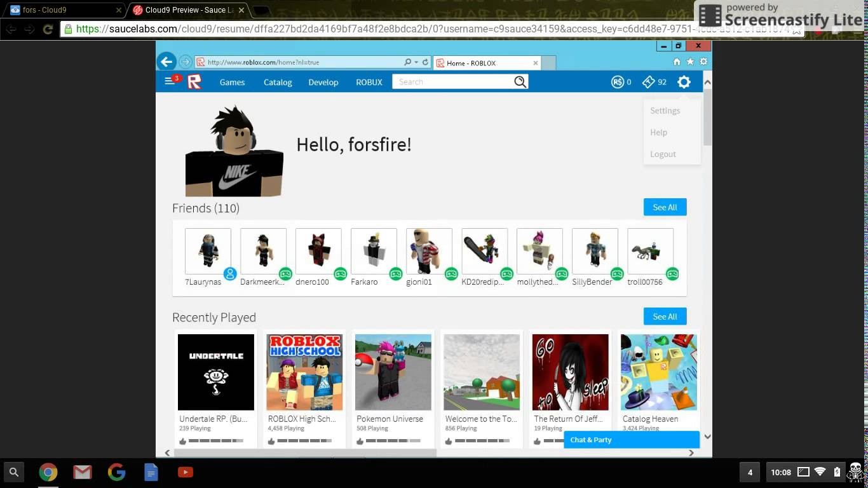Select Settings from the gear dropdown

pyautogui.click(x=665, y=111)
